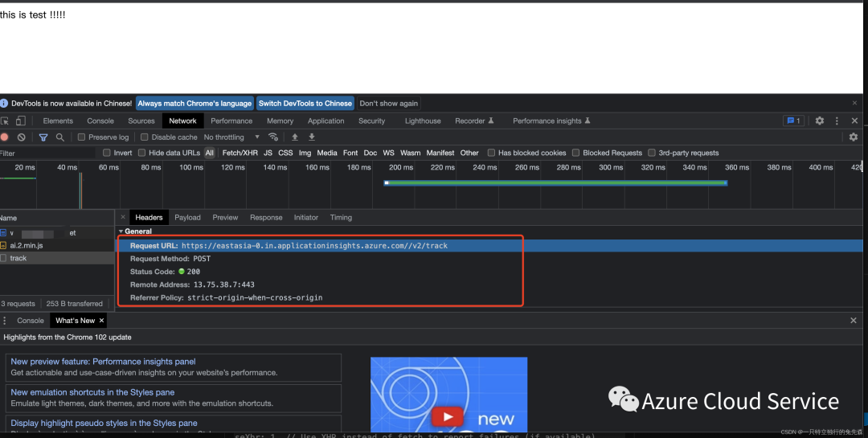
Task: Open the Sources tab
Action: (141, 121)
